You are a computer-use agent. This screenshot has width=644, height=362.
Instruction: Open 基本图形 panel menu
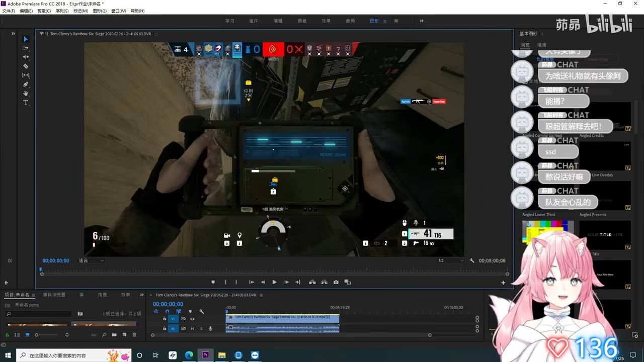(541, 34)
